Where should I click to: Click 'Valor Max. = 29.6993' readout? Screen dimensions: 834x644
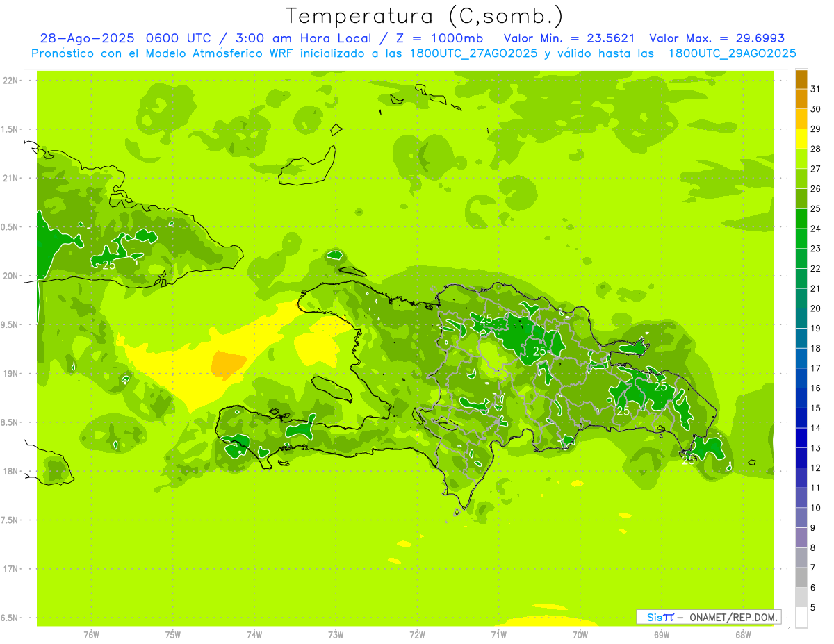[717, 38]
